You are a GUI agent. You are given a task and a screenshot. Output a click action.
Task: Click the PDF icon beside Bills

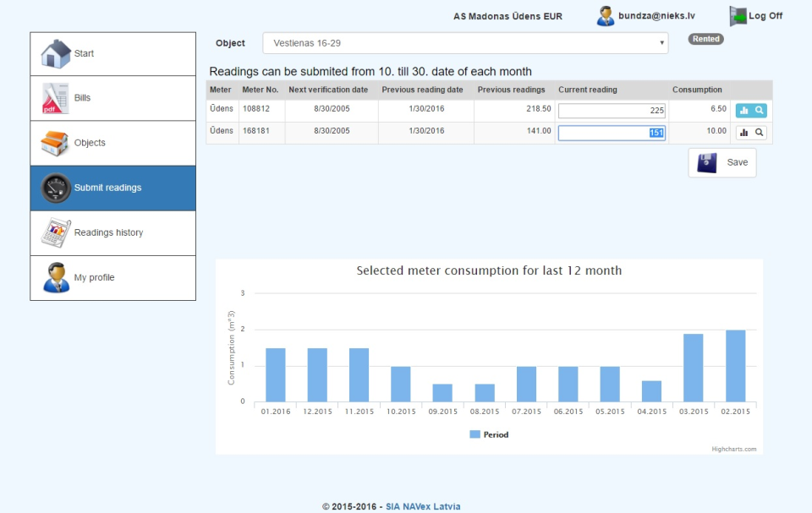click(x=56, y=98)
